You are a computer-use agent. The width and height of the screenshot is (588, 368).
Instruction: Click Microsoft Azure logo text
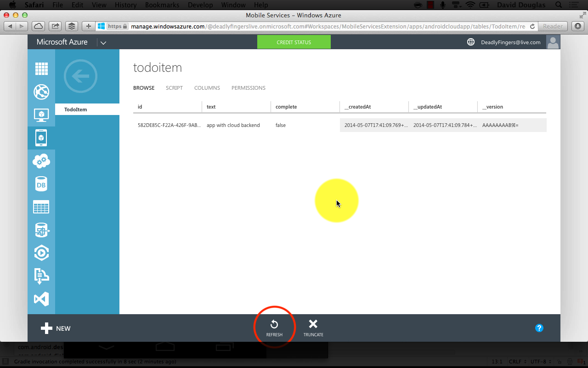tap(62, 42)
